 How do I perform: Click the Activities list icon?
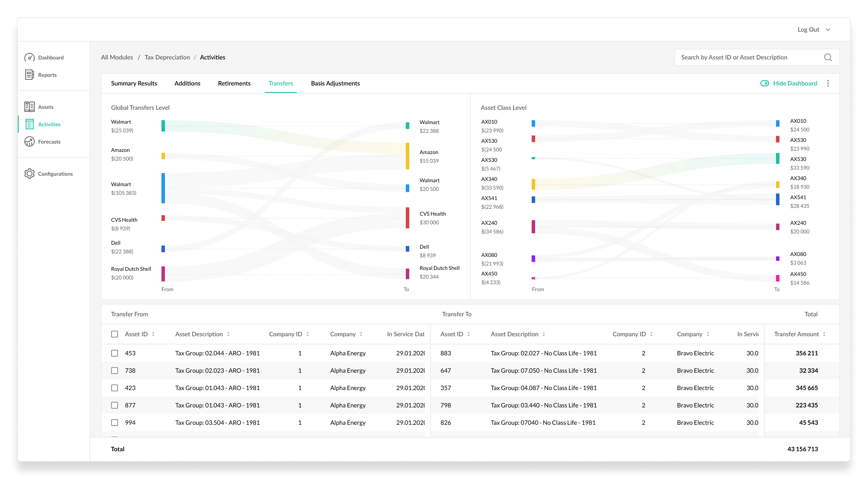pyautogui.click(x=30, y=125)
